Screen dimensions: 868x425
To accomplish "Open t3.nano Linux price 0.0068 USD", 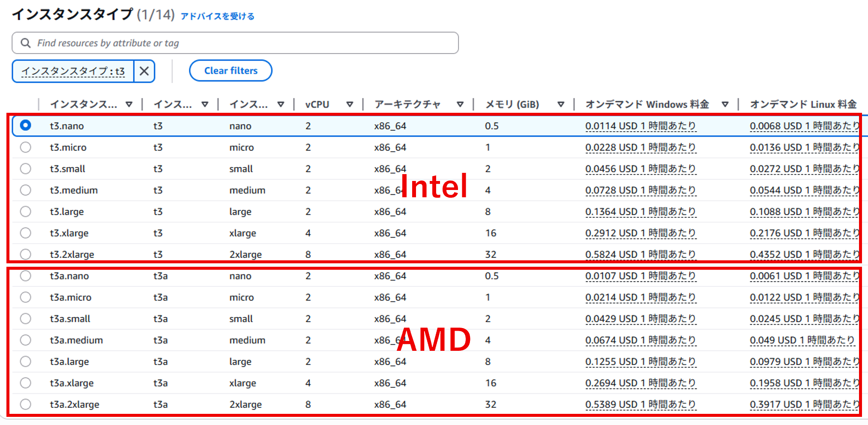I will pyautogui.click(x=805, y=126).
